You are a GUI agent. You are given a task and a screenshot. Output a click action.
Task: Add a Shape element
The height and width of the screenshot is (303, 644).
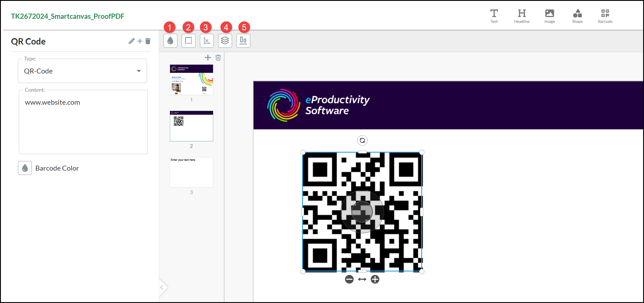click(x=577, y=16)
